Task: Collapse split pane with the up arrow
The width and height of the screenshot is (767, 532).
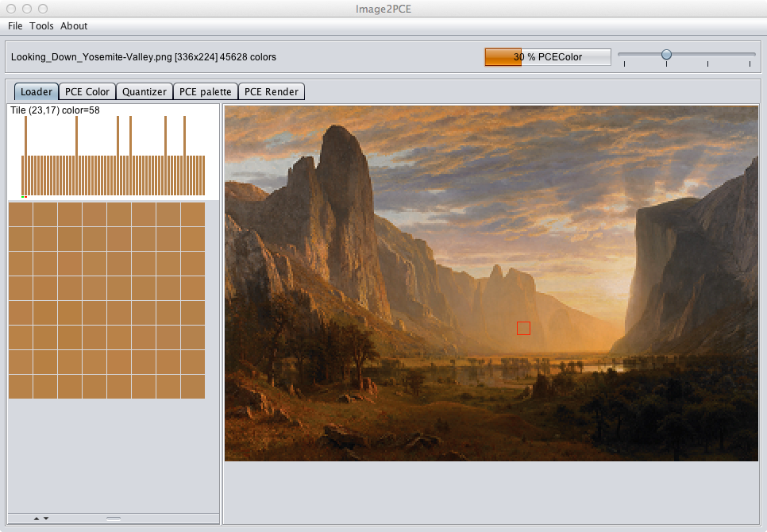Action: (37, 519)
